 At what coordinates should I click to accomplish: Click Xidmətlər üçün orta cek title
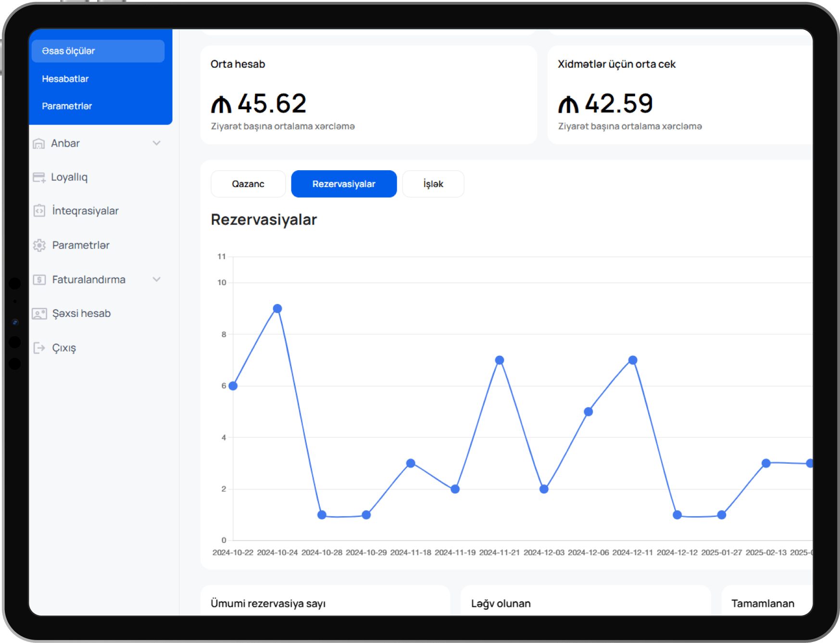click(616, 64)
